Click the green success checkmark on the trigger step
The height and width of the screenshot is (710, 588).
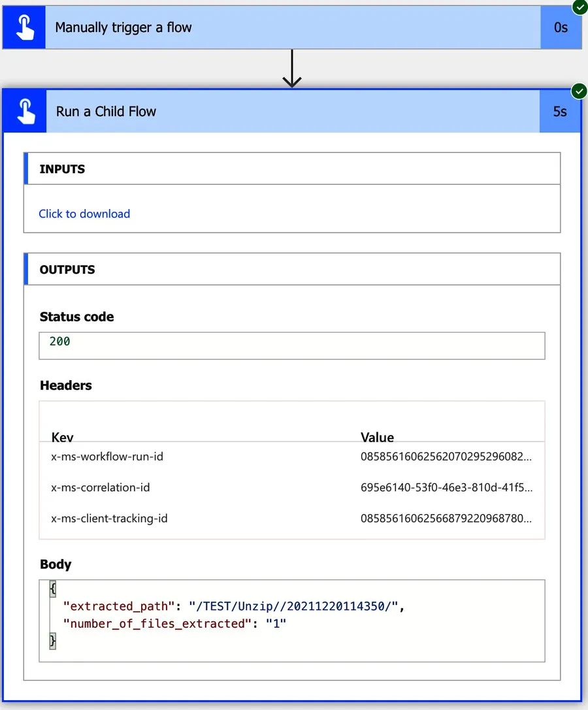coord(579,7)
